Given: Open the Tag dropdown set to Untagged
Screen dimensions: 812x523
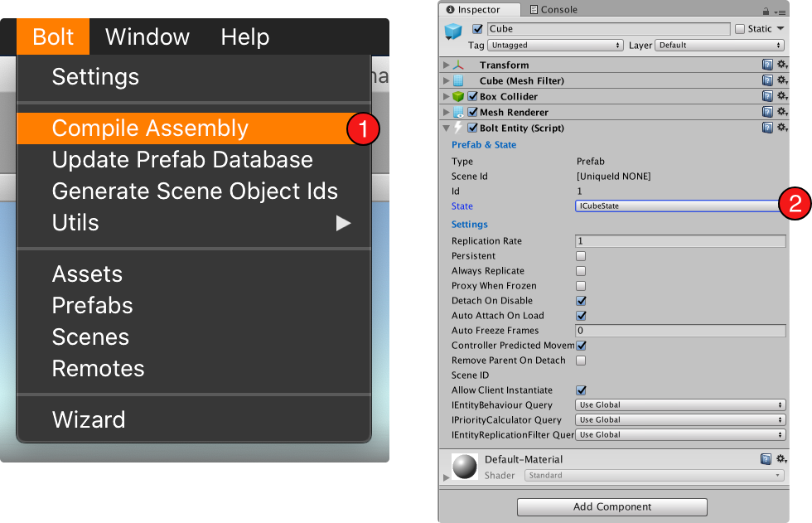Looking at the screenshot, I should click(555, 45).
